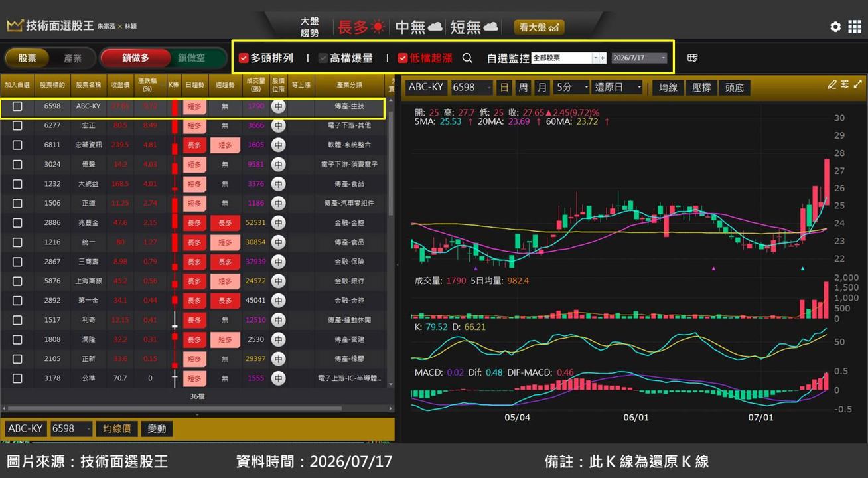
Task: Open the settings gear icon
Action: pos(835,27)
